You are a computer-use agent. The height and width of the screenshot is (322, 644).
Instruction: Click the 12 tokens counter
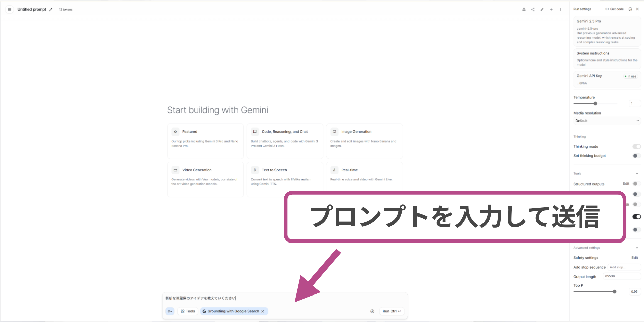point(66,10)
